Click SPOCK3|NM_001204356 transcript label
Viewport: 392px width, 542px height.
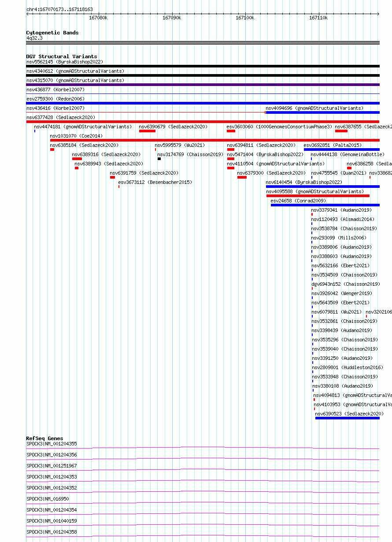click(x=52, y=455)
